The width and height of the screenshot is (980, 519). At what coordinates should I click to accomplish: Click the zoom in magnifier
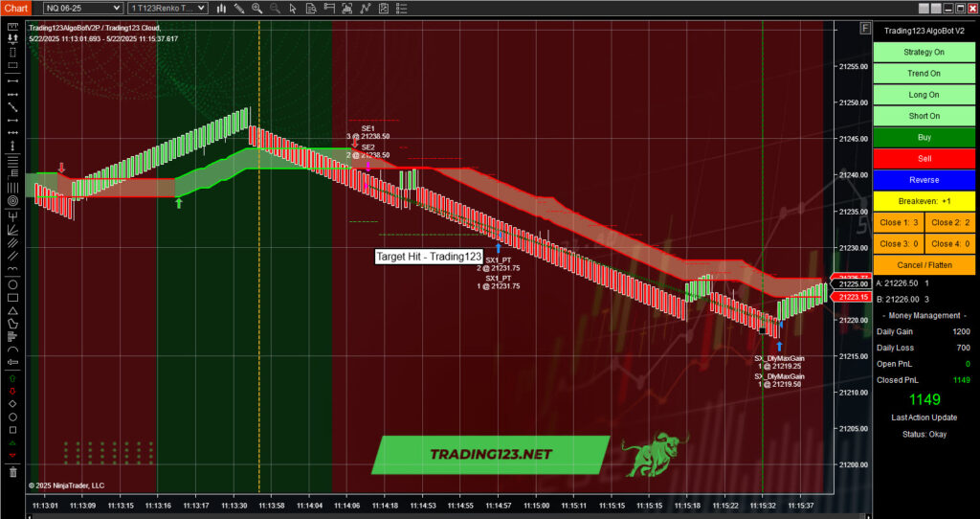coord(256,8)
